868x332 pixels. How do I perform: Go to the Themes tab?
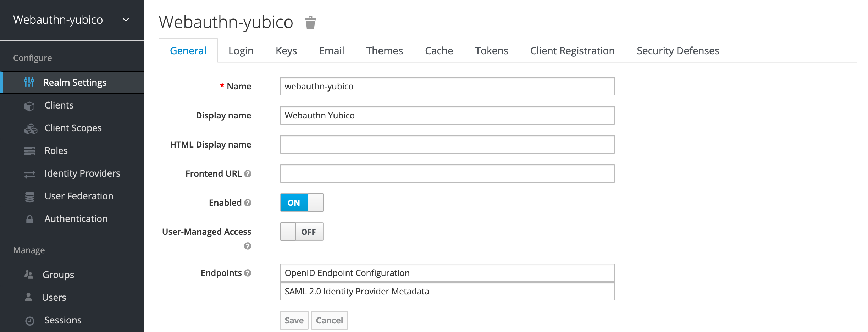tap(384, 51)
